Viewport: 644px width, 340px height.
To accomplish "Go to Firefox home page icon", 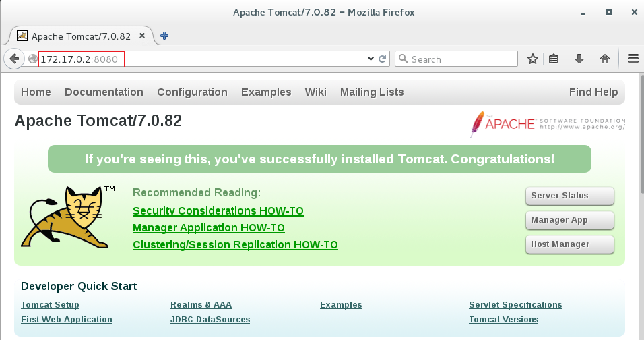I will [605, 59].
